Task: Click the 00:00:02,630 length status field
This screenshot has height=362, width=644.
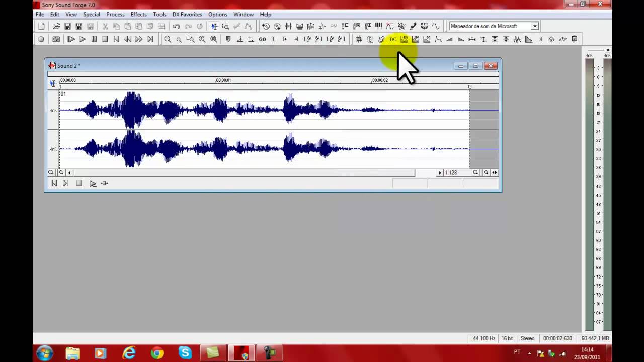Action: point(557,338)
